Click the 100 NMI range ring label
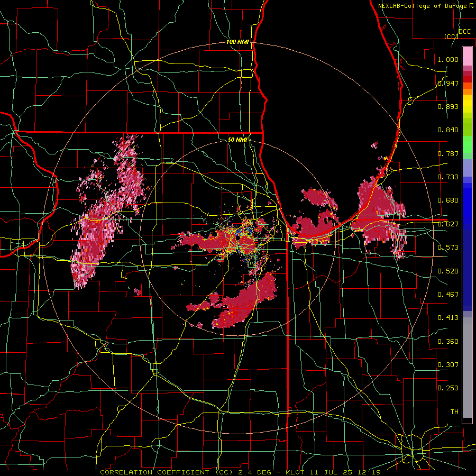476x476 pixels. pyautogui.click(x=237, y=42)
